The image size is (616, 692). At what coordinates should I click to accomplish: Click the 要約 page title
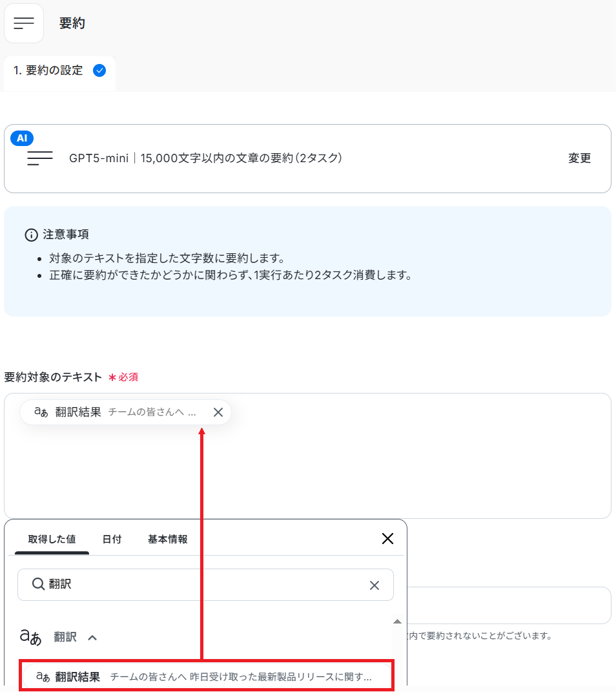tap(72, 23)
